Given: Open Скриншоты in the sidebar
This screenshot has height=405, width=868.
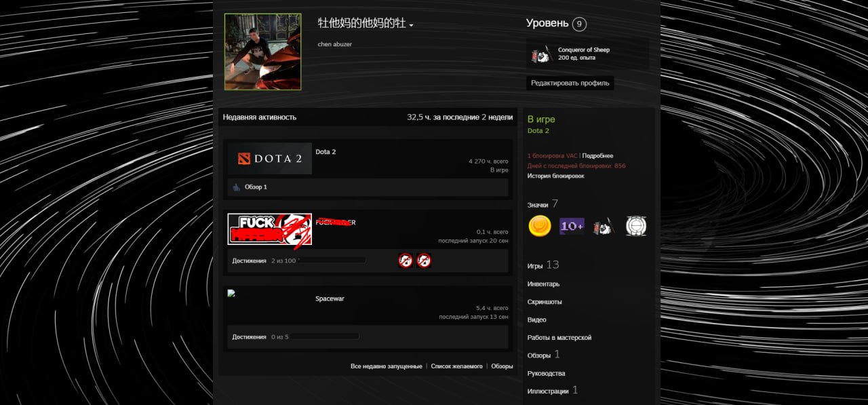Looking at the screenshot, I should (545, 302).
